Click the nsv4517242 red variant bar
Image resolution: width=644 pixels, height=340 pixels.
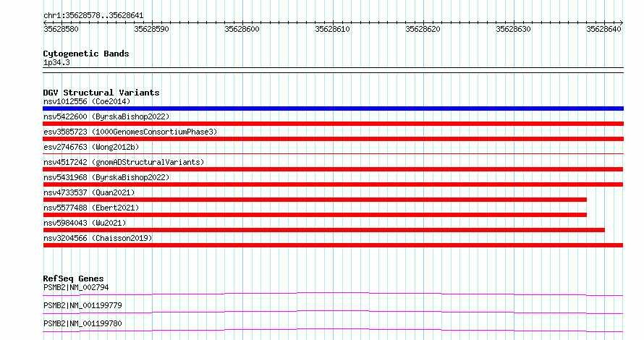tap(333, 169)
